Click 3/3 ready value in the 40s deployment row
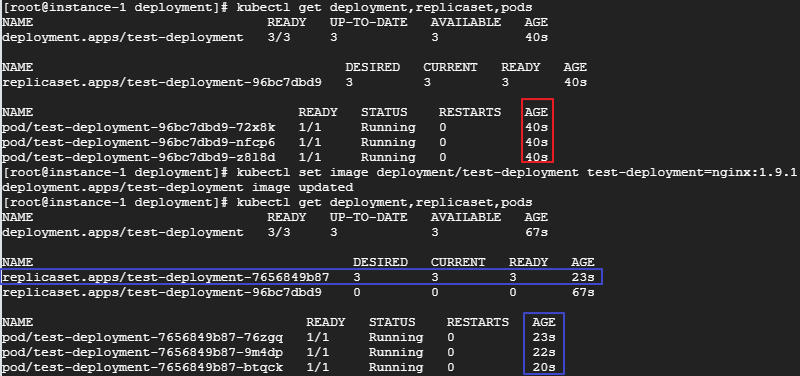The height and width of the screenshot is (376, 800). point(279,37)
